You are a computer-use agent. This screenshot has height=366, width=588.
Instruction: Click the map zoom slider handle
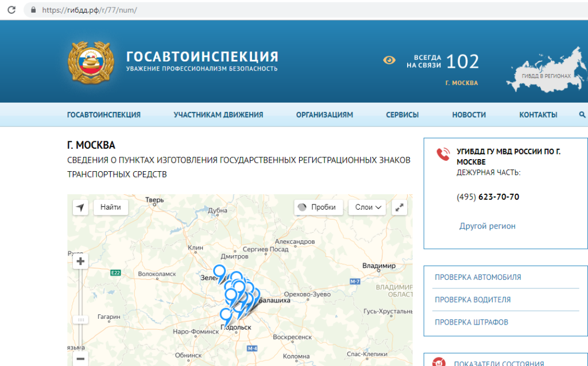[80, 320]
